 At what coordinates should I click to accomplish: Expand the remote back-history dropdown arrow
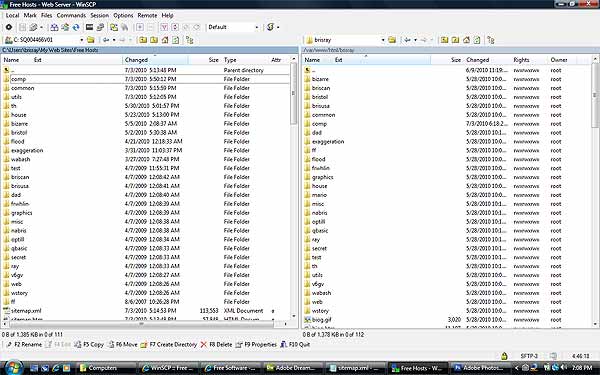[416, 40]
